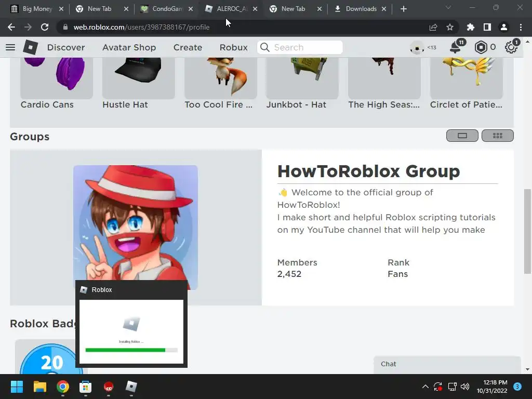
Task: Open the Chrome profile icon
Action: [504, 27]
